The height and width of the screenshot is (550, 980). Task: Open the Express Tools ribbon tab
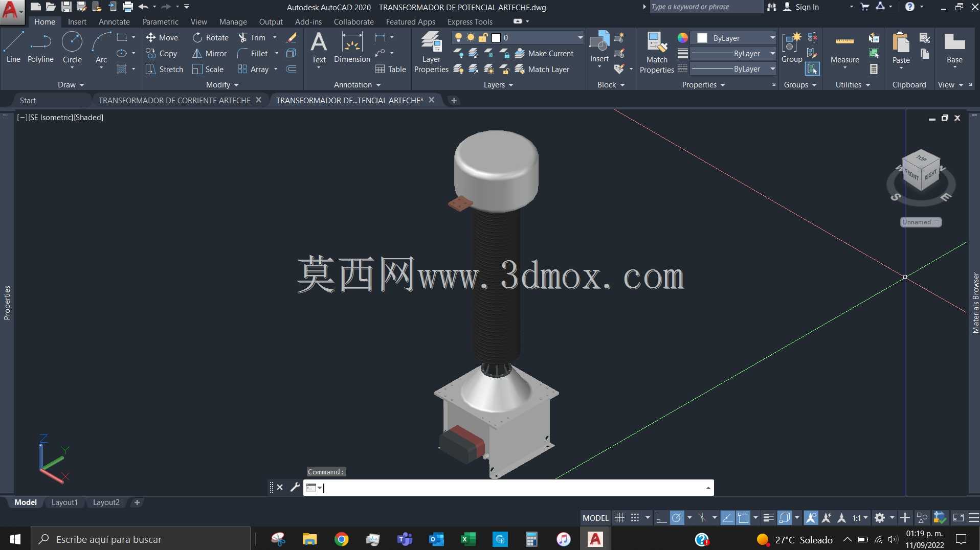pos(470,21)
